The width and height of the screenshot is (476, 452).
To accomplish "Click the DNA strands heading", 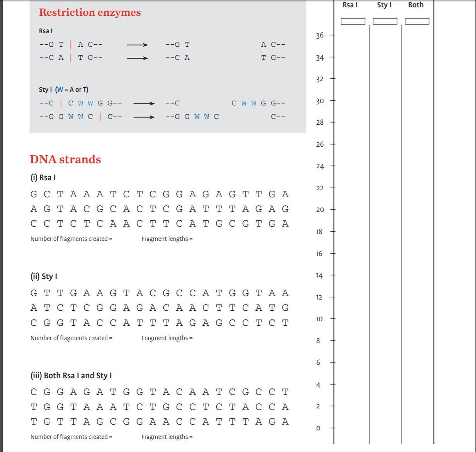I will pyautogui.click(x=65, y=159).
